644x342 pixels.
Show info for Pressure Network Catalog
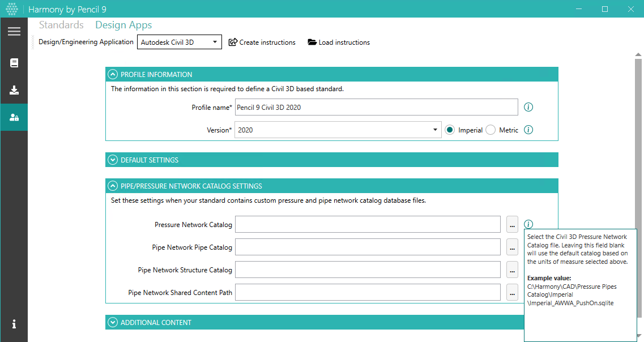click(x=528, y=224)
